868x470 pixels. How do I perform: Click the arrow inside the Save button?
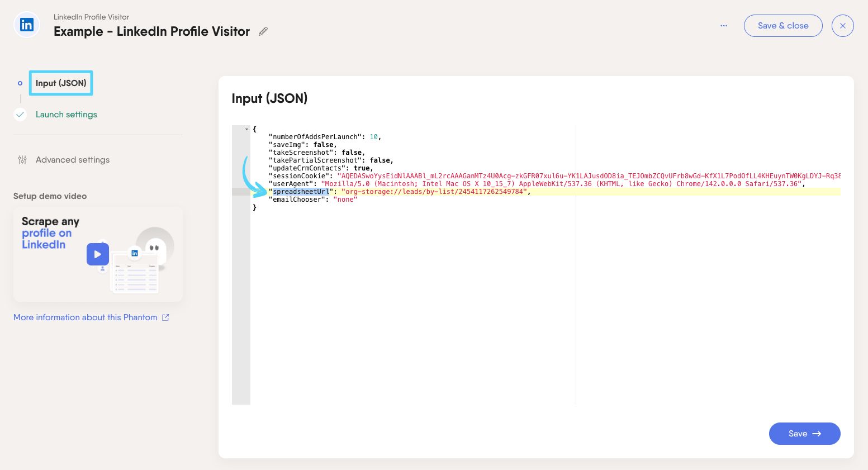[x=817, y=434]
